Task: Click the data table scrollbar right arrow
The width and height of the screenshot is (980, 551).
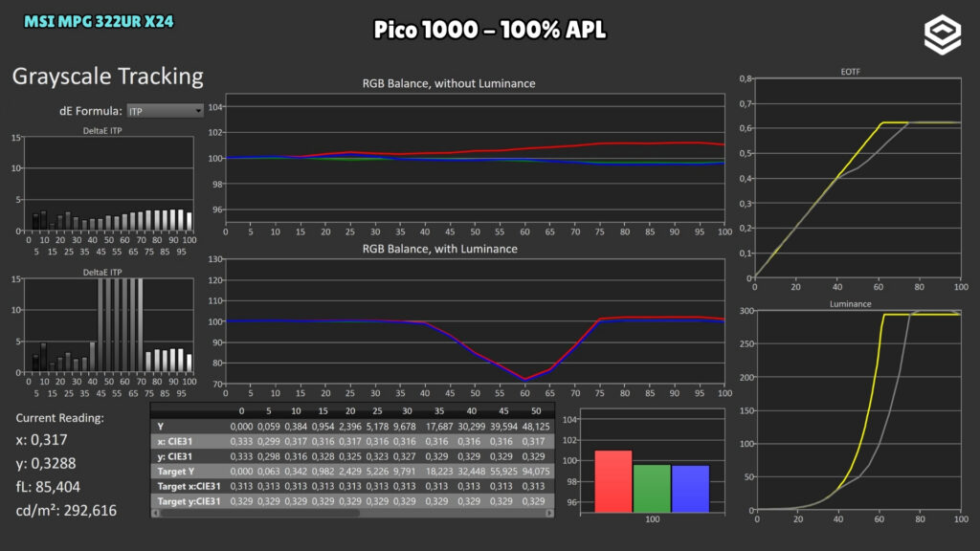Action: coord(549,513)
